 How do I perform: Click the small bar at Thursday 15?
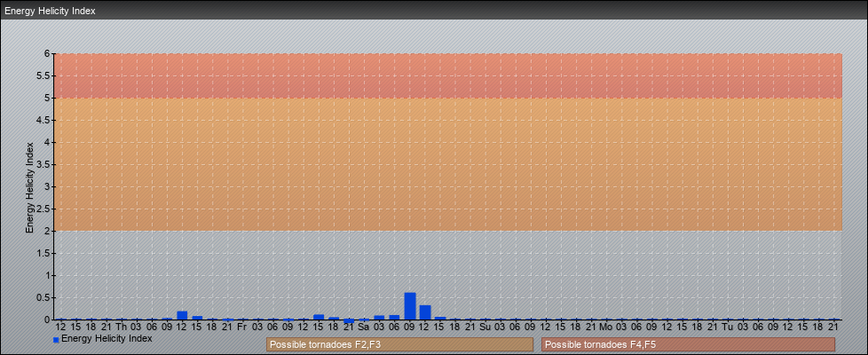(x=197, y=318)
